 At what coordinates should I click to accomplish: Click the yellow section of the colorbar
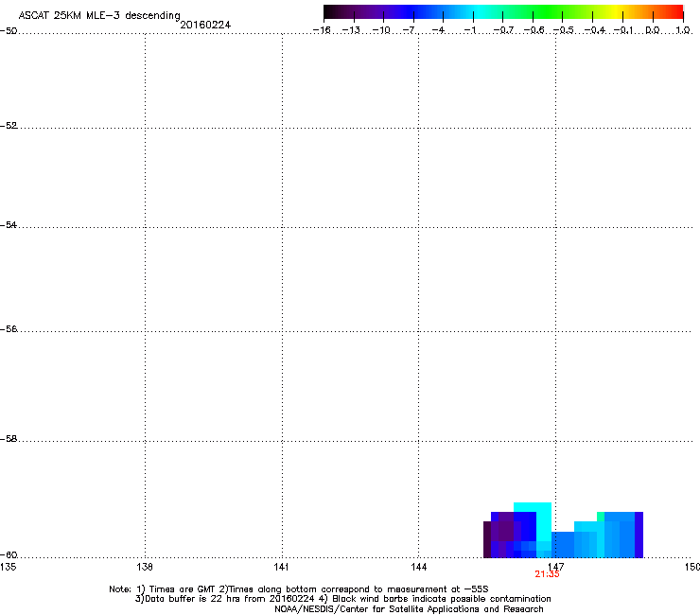[x=614, y=11]
